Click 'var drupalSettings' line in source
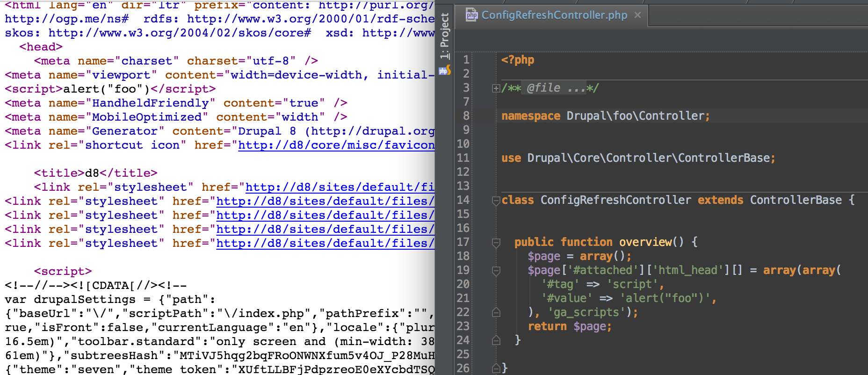The height and width of the screenshot is (375, 868). [x=110, y=299]
